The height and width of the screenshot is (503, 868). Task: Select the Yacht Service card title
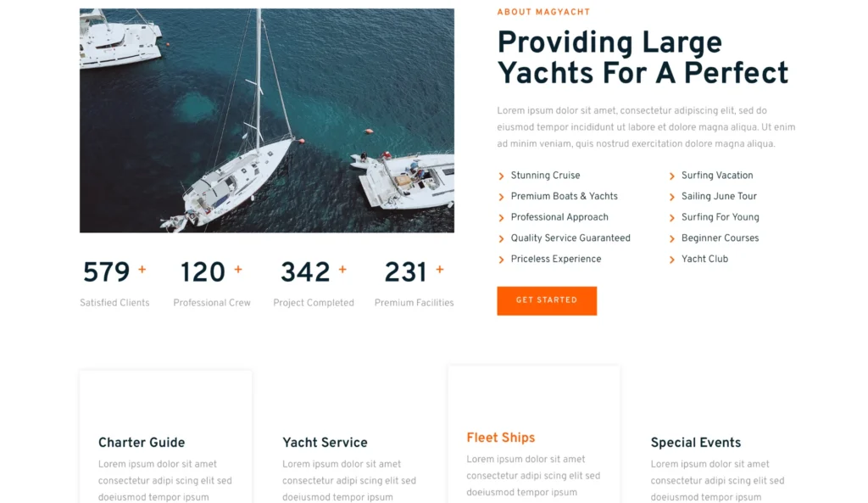325,443
